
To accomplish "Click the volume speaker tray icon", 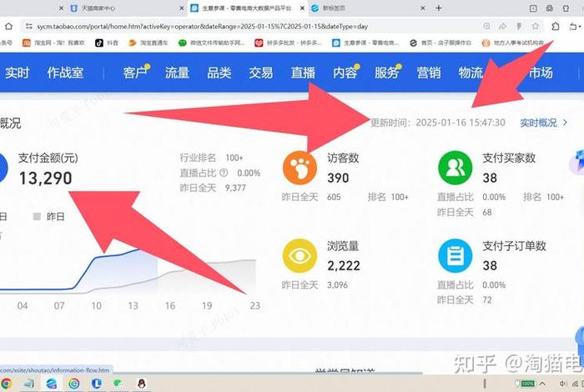I will coord(562,384).
